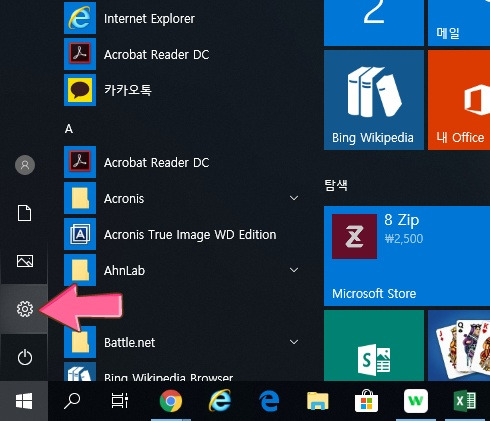
Task: Launch KakaoTalk (카카오톡) from the list
Action: 183,90
